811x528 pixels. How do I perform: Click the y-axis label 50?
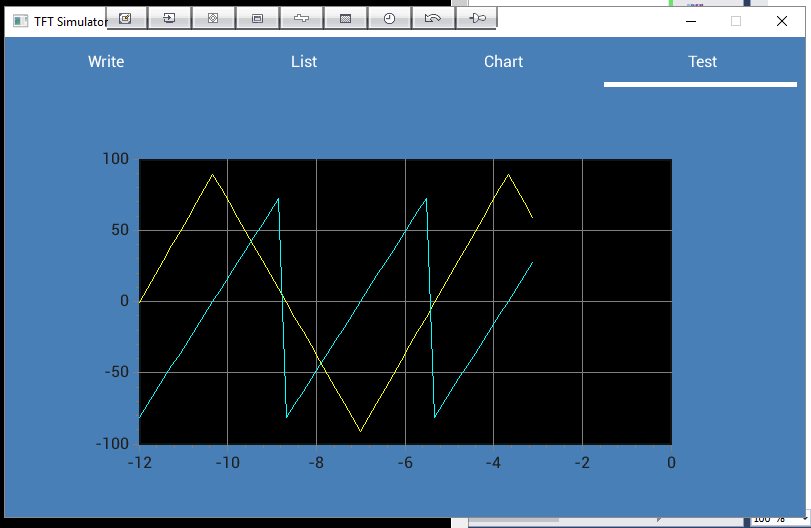(120, 230)
